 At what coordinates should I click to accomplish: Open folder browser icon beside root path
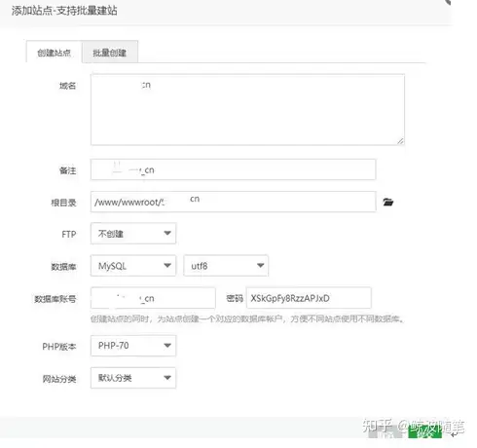387,202
